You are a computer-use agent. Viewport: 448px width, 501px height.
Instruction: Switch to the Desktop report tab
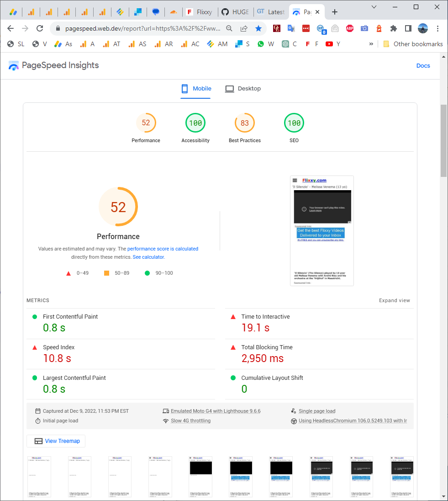(243, 88)
